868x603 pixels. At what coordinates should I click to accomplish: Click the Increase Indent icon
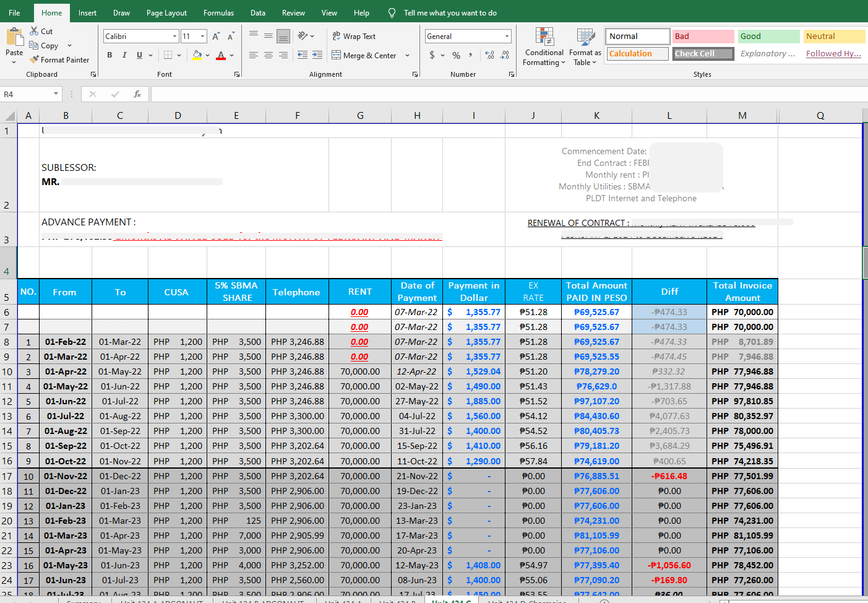317,55
